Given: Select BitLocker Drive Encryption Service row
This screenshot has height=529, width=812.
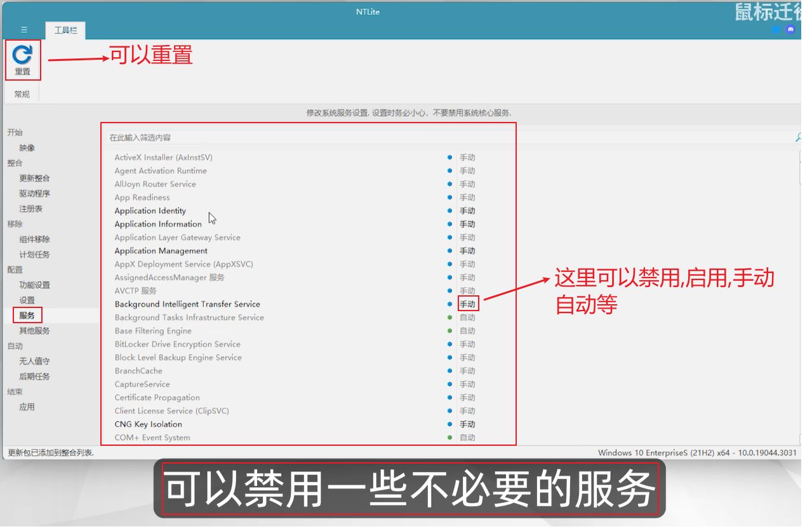Looking at the screenshot, I should click(177, 344).
